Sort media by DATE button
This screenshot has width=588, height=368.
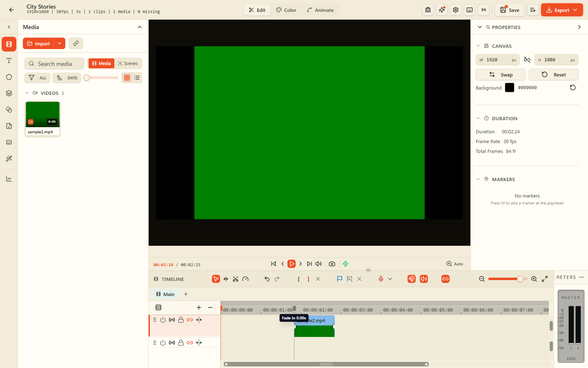pyautogui.click(x=67, y=78)
